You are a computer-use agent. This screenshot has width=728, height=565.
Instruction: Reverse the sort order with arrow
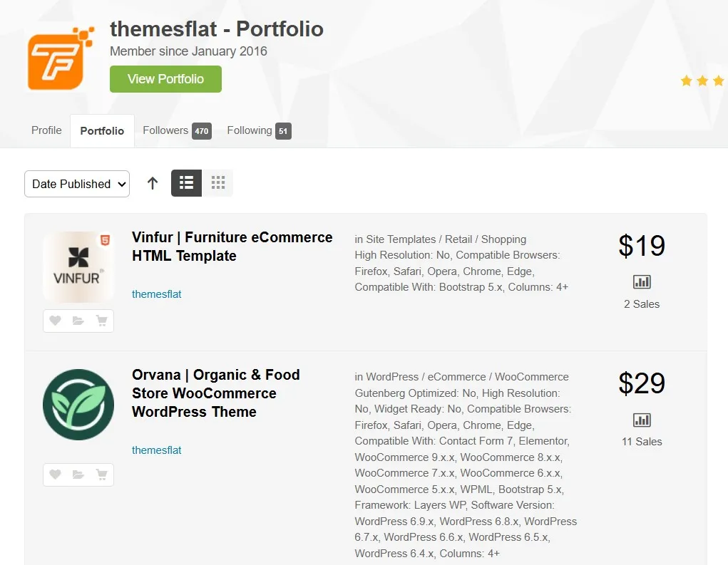153,183
